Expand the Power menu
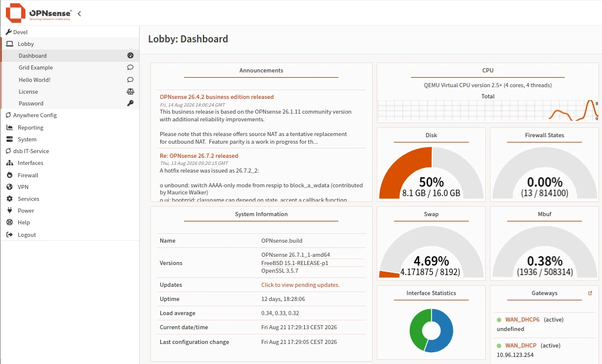Viewport: 602px width, 364px height. click(x=70, y=211)
